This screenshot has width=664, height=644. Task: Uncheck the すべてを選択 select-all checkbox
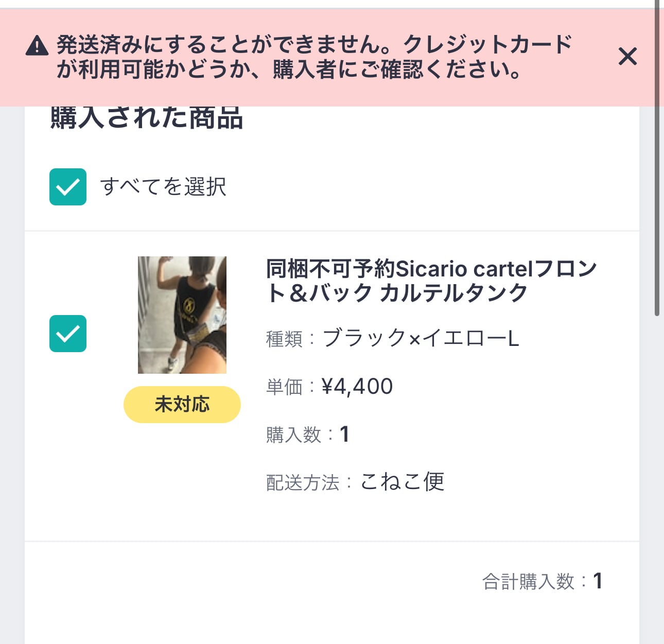(x=67, y=188)
